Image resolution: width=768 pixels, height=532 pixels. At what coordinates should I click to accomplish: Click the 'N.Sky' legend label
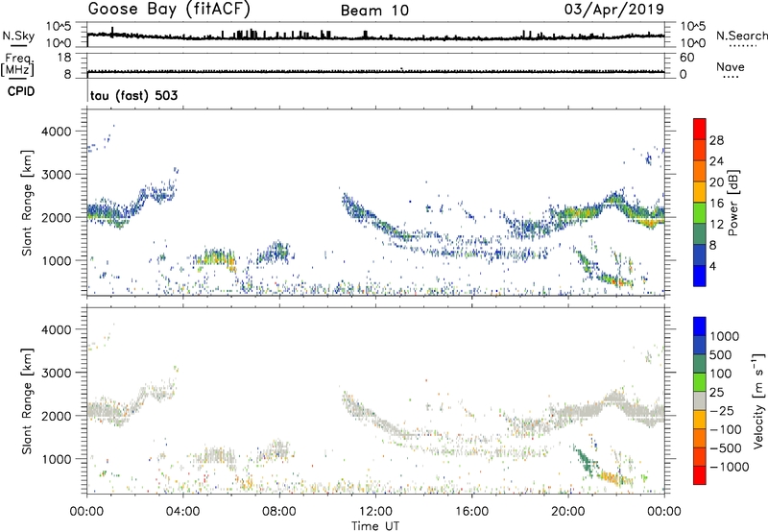[x=18, y=36]
